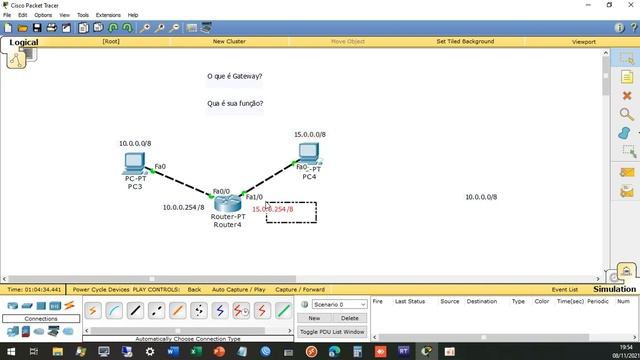Open Word from the Windows taskbar

[173, 351]
